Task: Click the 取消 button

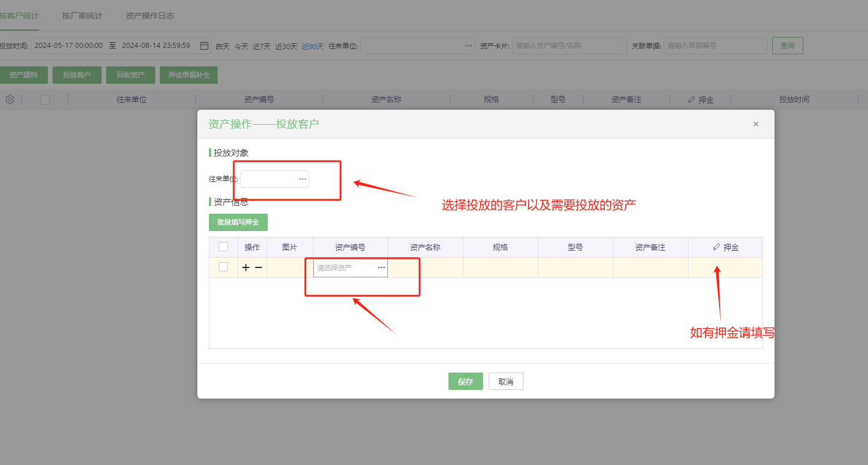Action: coord(506,381)
